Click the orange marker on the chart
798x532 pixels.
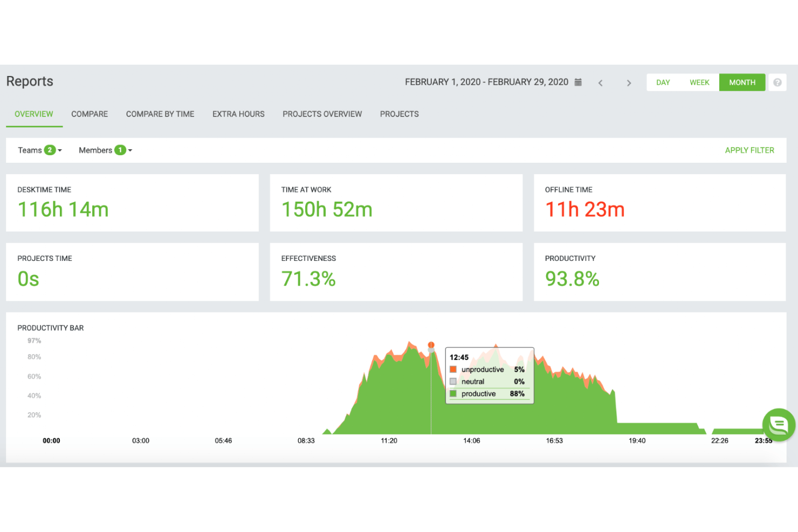[x=431, y=345]
